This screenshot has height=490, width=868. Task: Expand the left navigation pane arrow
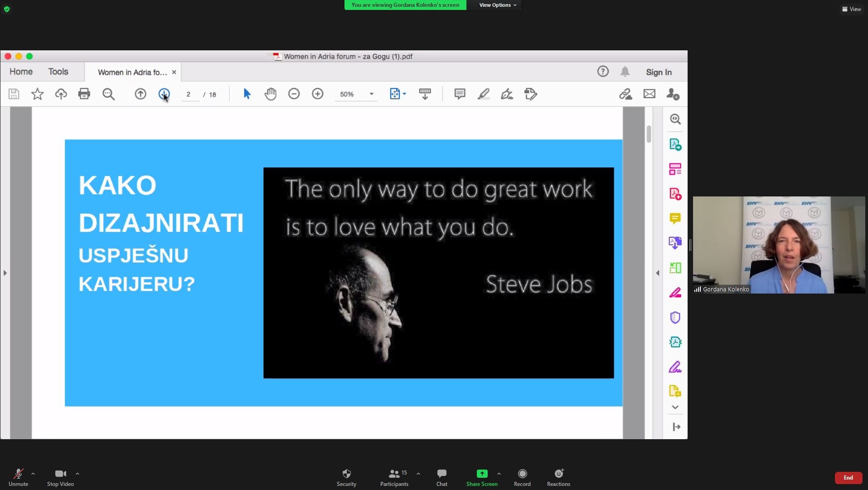point(5,273)
